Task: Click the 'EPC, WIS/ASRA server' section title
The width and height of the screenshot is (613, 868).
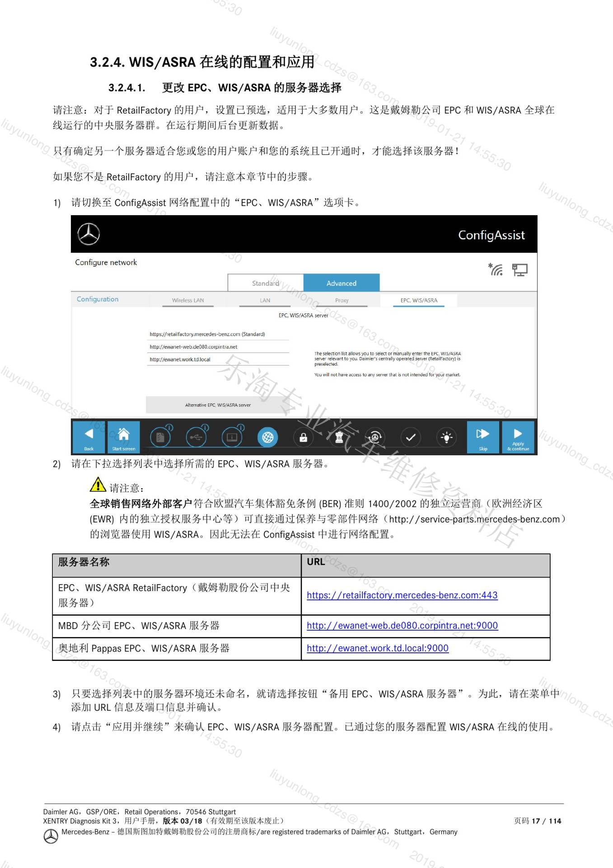Action: [x=304, y=316]
